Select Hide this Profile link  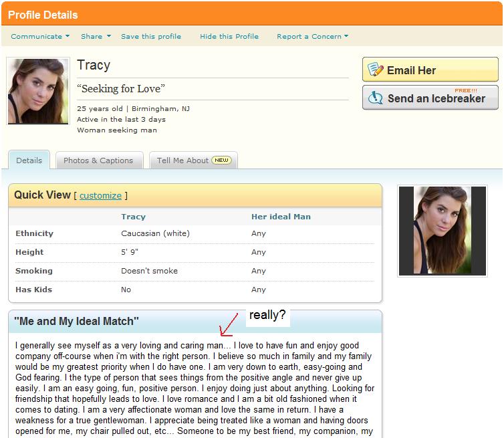[x=229, y=36]
